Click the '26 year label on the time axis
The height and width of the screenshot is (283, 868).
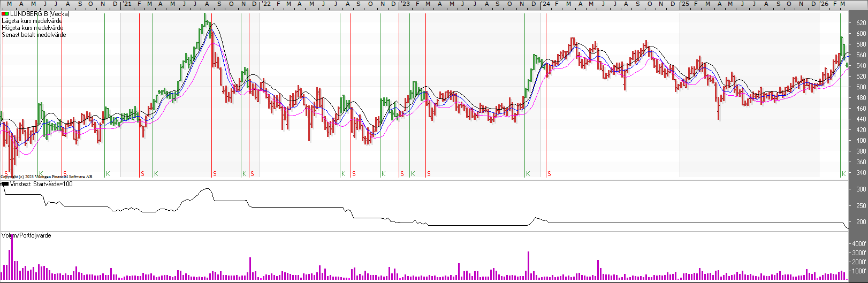[x=824, y=4]
